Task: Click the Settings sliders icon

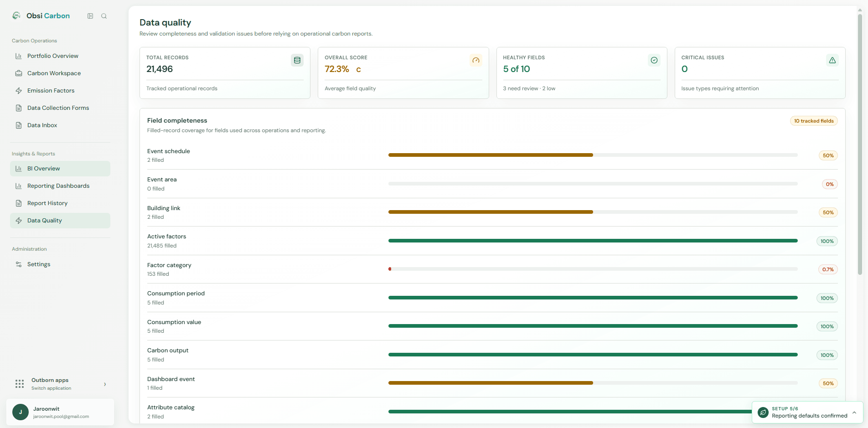Action: (19, 264)
